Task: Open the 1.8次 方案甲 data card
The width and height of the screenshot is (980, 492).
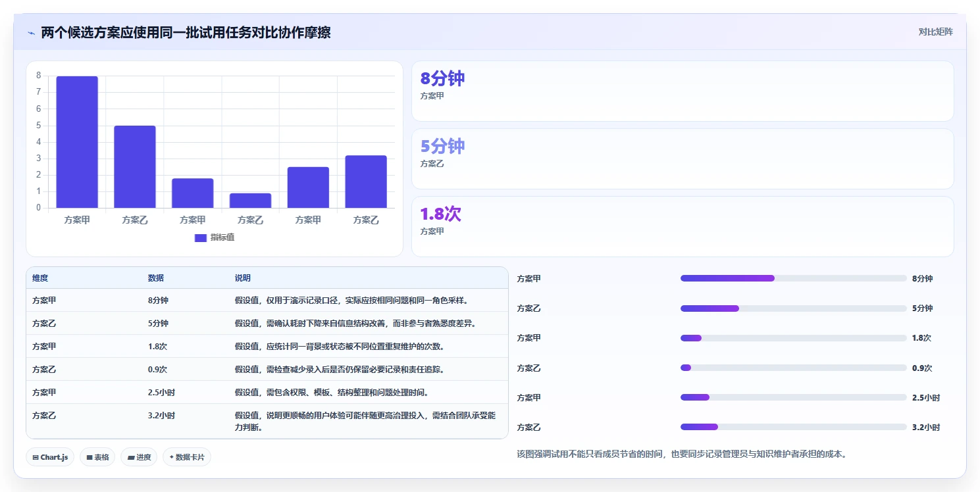Action: tap(683, 226)
